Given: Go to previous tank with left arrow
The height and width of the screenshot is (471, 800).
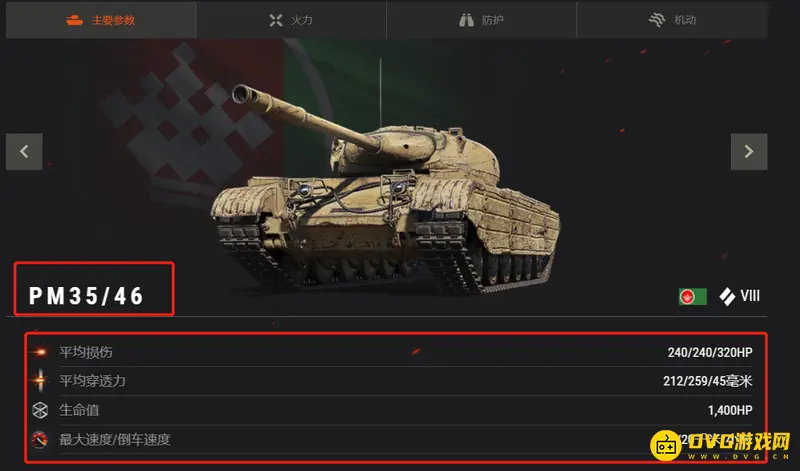Looking at the screenshot, I should pos(24,152).
